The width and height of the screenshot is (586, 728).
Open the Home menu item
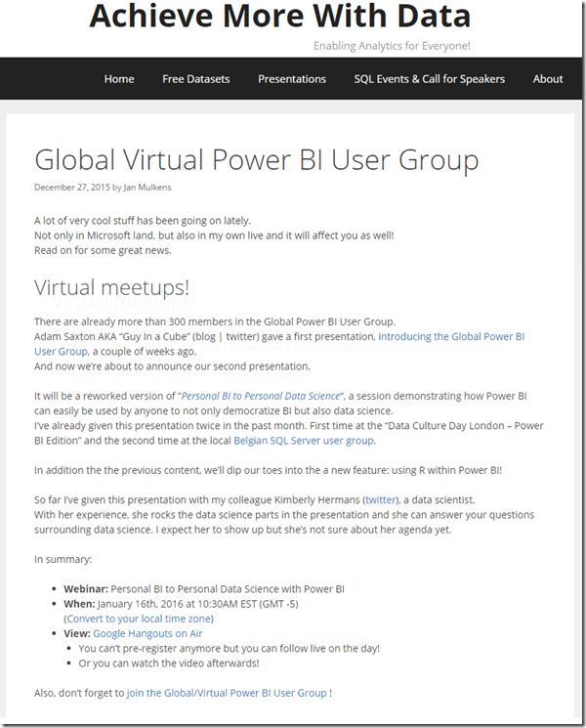click(x=119, y=79)
